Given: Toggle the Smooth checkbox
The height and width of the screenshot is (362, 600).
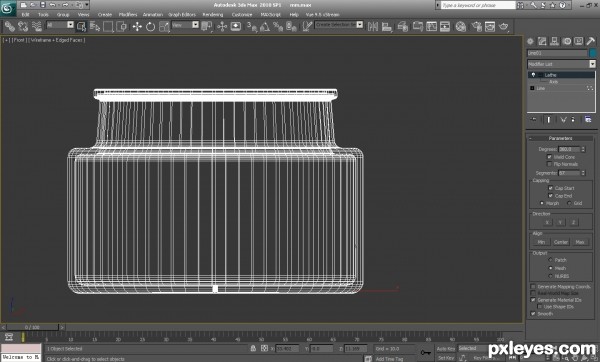Looking at the screenshot, I should pos(533,314).
